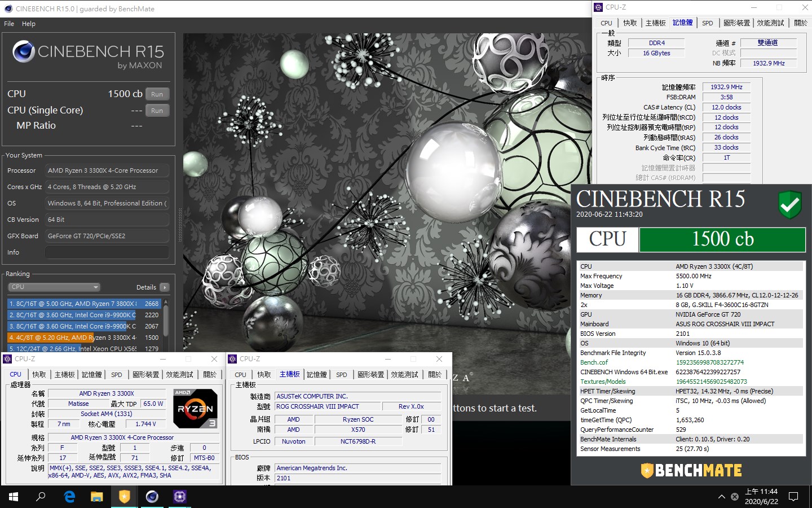
Task: Switch to the 快取 tab in the bottom-left CPU-Z window
Action: pos(39,375)
